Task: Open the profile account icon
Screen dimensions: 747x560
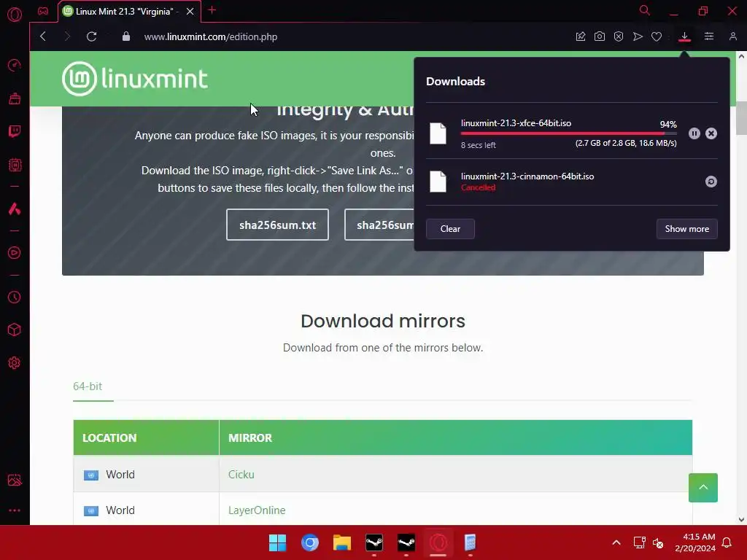Action: click(x=732, y=36)
